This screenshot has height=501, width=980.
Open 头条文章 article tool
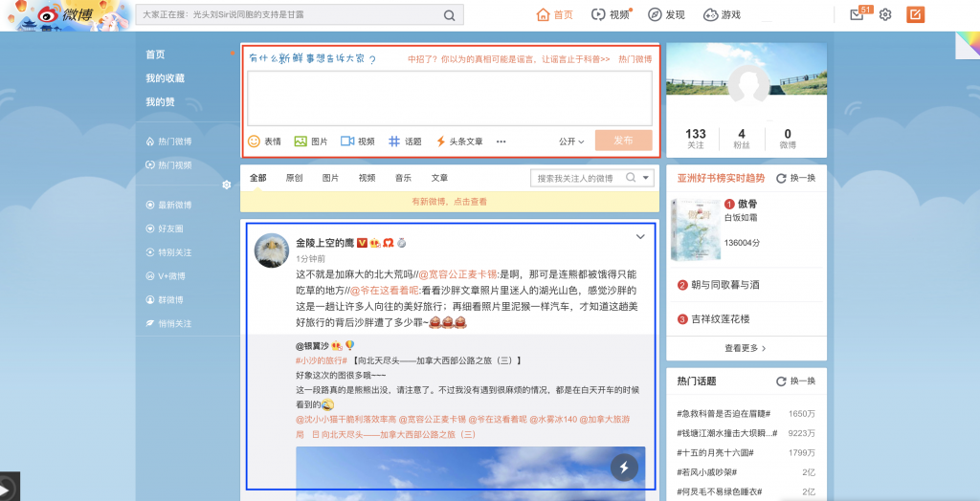click(458, 142)
